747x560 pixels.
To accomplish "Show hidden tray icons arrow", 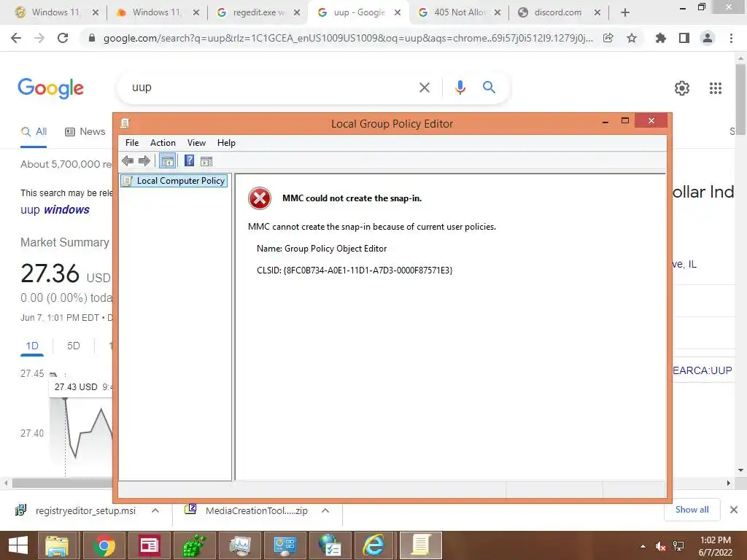I will click(x=643, y=546).
